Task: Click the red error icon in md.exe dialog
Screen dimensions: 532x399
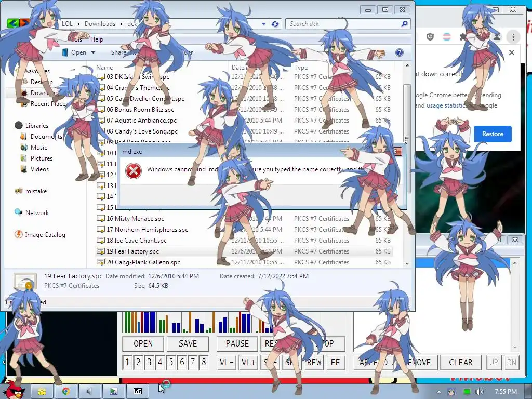Action: pos(133,170)
